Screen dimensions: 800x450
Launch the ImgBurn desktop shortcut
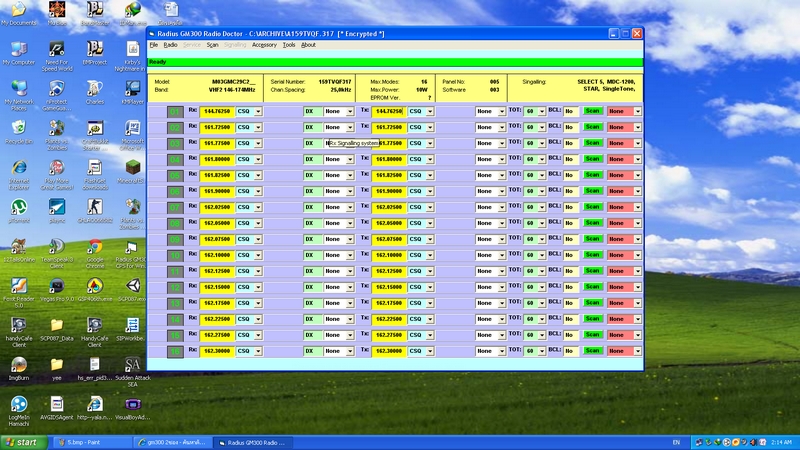pyautogui.click(x=18, y=365)
